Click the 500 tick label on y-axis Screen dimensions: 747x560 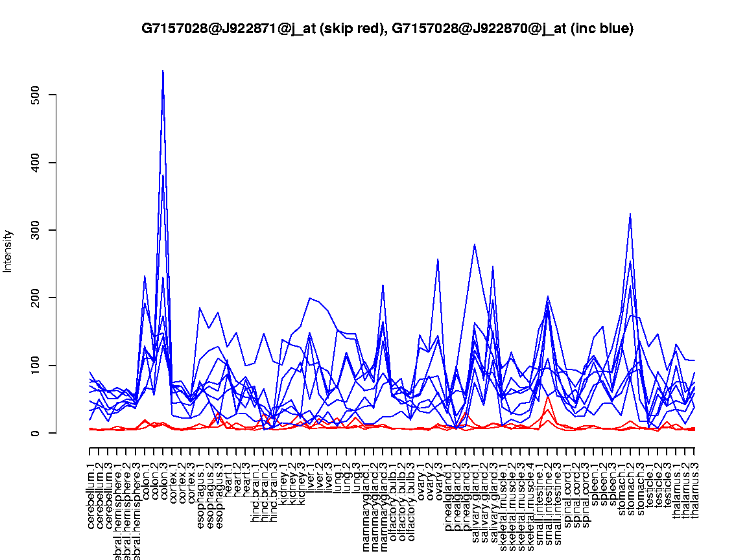[43, 95]
